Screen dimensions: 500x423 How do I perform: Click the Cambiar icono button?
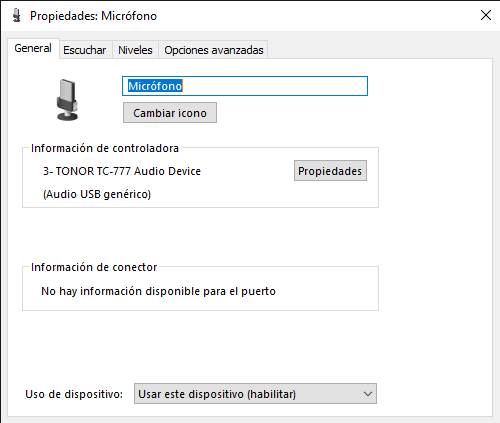click(170, 113)
